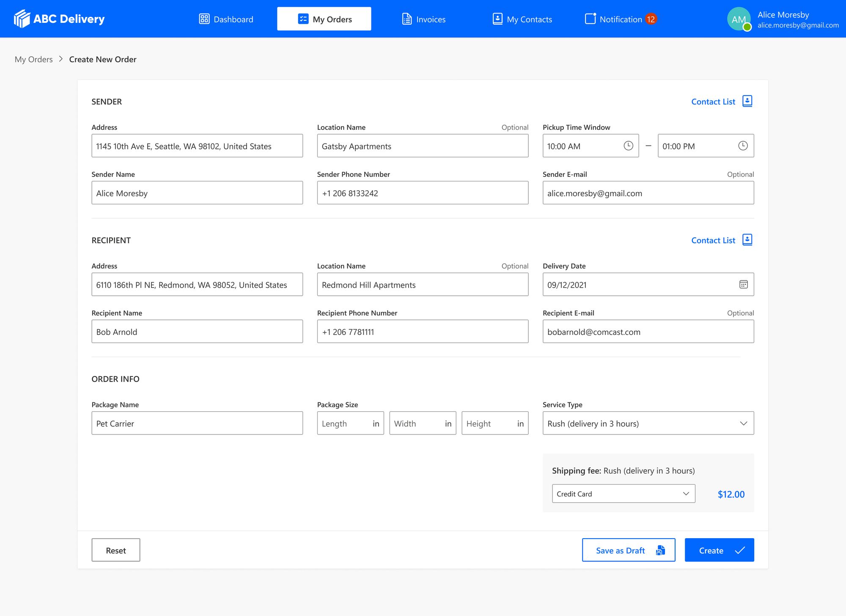Click the clock icon on pickup end time
Screen dimensions: 846x616
click(x=743, y=146)
